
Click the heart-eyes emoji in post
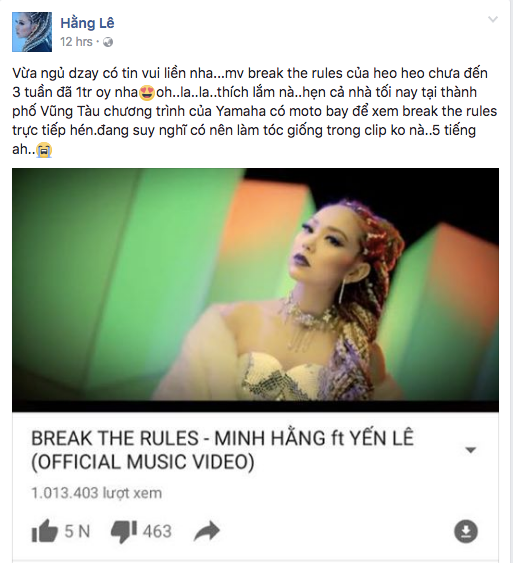pyautogui.click(x=148, y=93)
